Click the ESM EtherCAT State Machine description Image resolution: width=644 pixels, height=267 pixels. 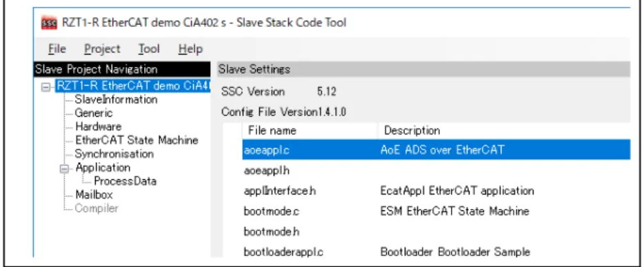(x=454, y=212)
